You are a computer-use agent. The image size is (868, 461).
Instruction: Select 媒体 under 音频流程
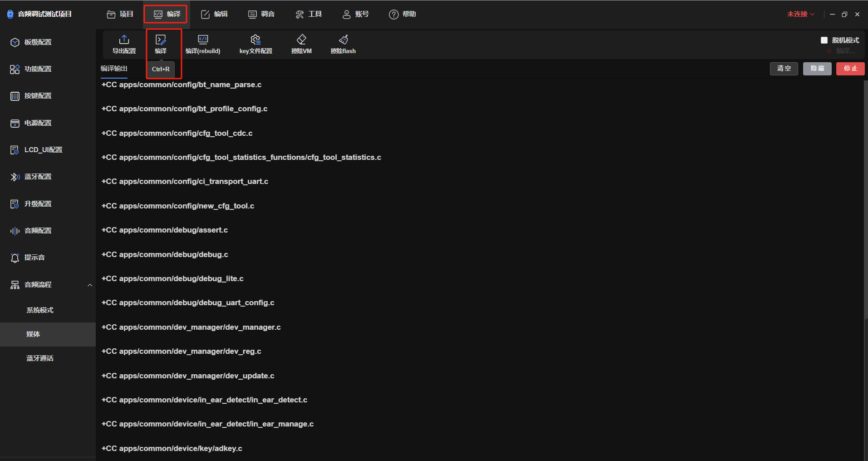[48, 334]
